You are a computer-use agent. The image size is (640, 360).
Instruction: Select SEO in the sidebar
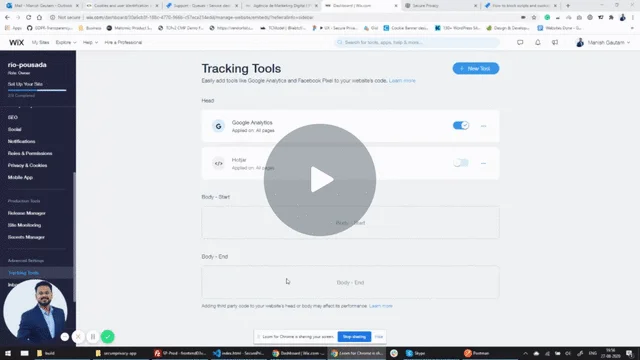[x=13, y=118]
